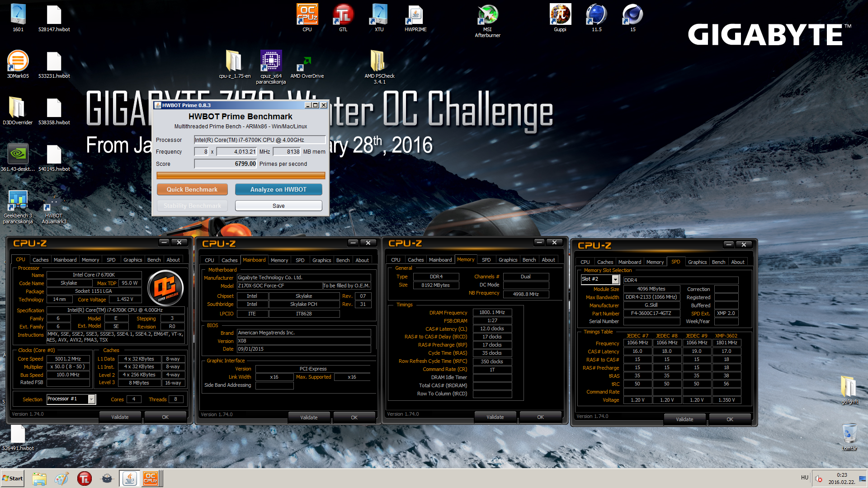Click the HWBOT Prime Java taskbar item
This screenshot has height=488, width=868.
tap(129, 478)
